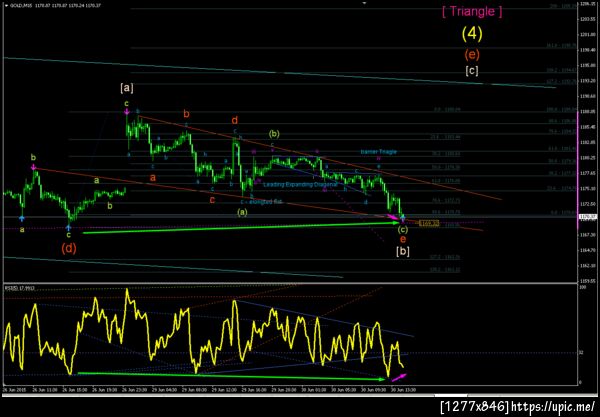Click the RSI(5) indicator title
Image resolution: width=600 pixels, height=417 pixels.
19,288
